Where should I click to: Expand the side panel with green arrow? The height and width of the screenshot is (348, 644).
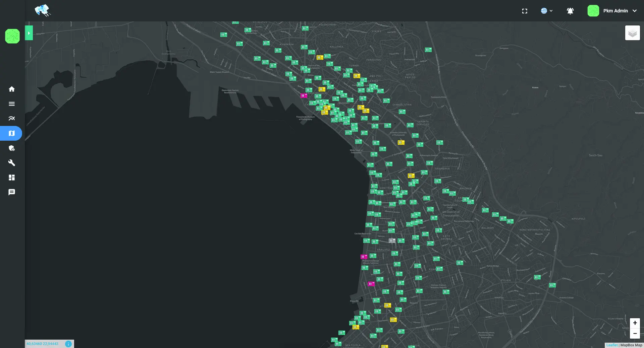[x=29, y=33]
